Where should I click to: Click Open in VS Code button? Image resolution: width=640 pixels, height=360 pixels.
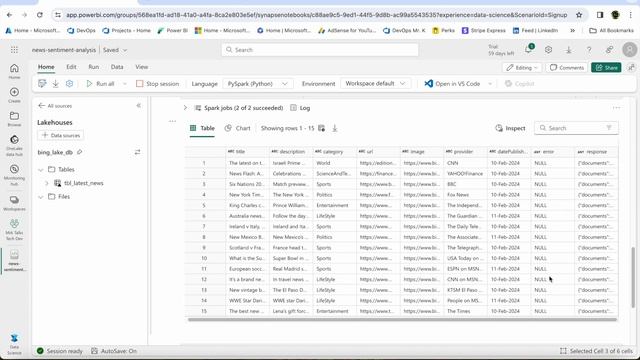coord(452,84)
